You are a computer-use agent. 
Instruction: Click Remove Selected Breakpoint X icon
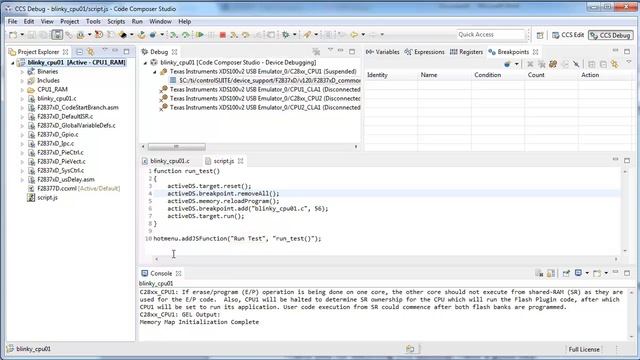(x=530, y=64)
